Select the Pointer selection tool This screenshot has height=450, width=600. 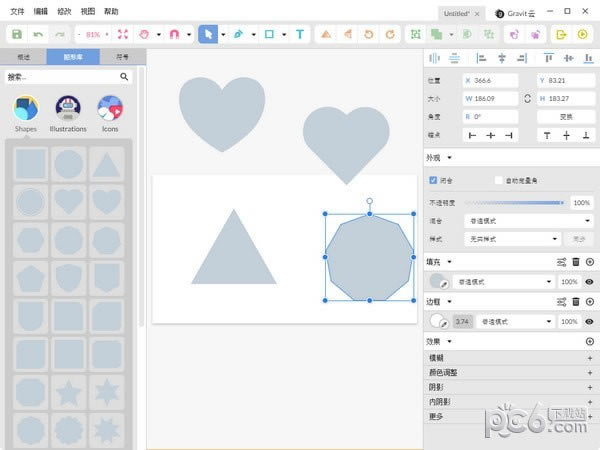click(x=208, y=34)
